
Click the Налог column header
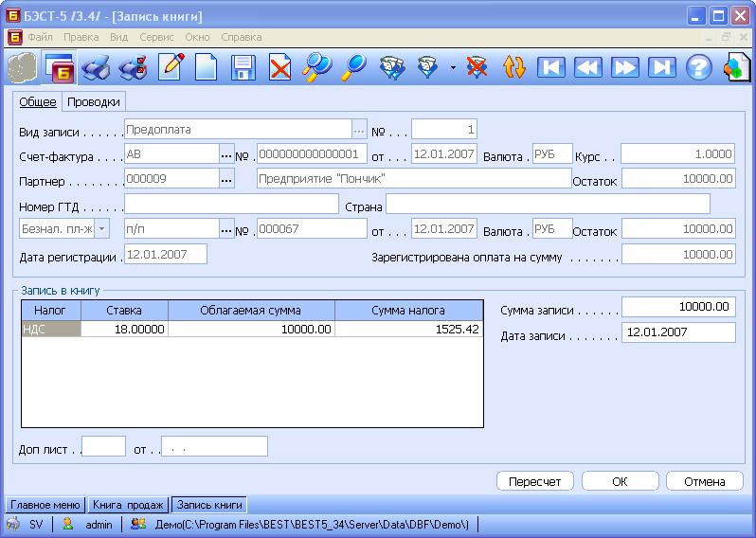51,311
